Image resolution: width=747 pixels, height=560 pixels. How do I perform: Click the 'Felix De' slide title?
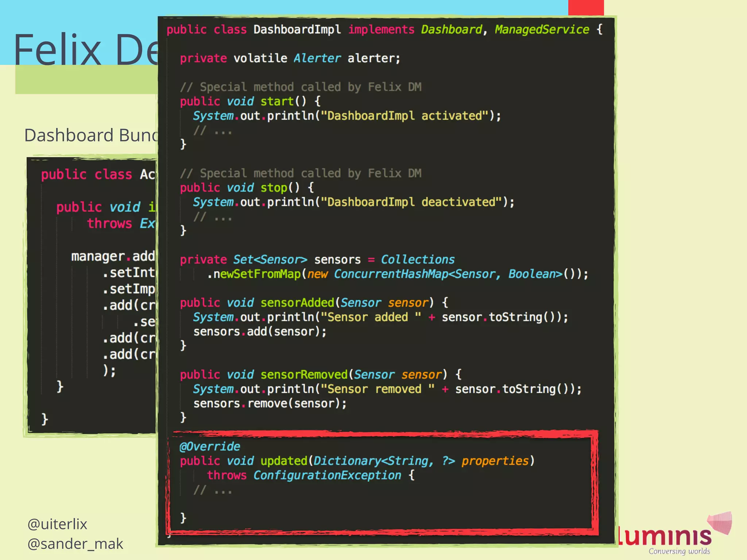click(x=86, y=50)
